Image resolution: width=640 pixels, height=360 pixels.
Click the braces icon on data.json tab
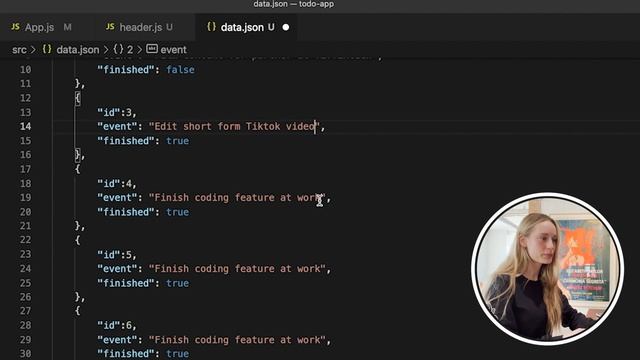coord(211,27)
